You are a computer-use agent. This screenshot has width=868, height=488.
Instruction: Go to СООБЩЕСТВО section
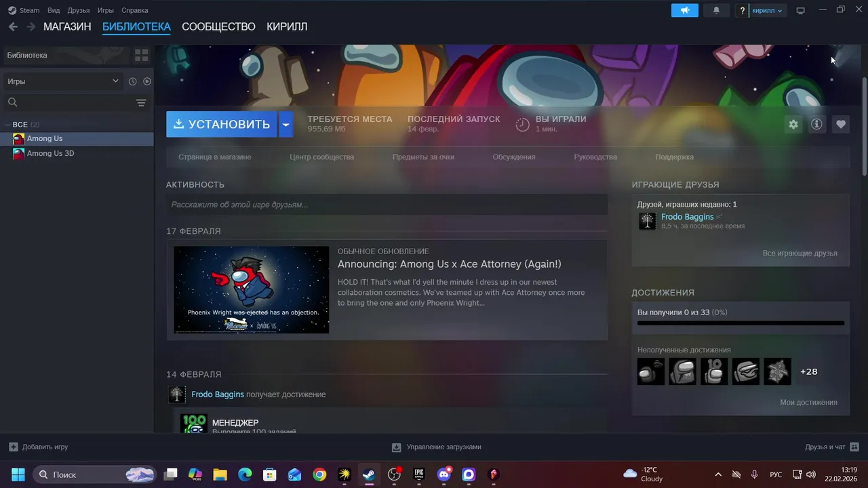pos(218,26)
